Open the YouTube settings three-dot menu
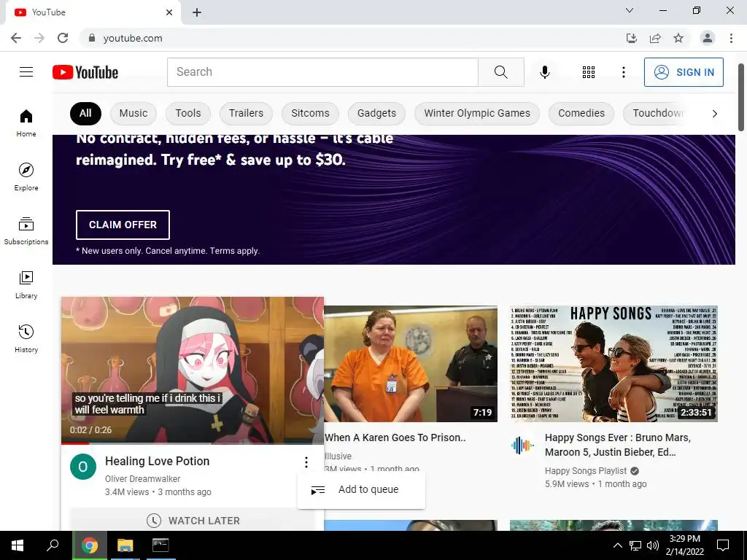Image resolution: width=747 pixels, height=560 pixels. 623,72
